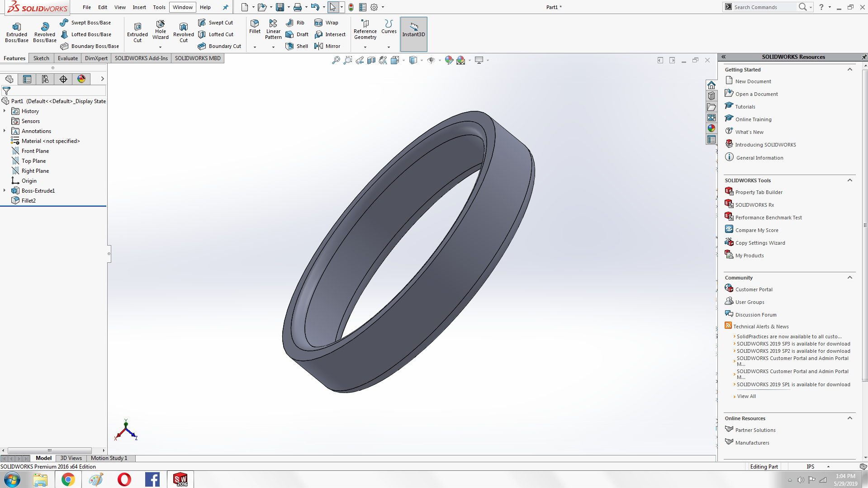Choose the Swept Boss/Base tool
The width and height of the screenshot is (868, 488).
85,23
